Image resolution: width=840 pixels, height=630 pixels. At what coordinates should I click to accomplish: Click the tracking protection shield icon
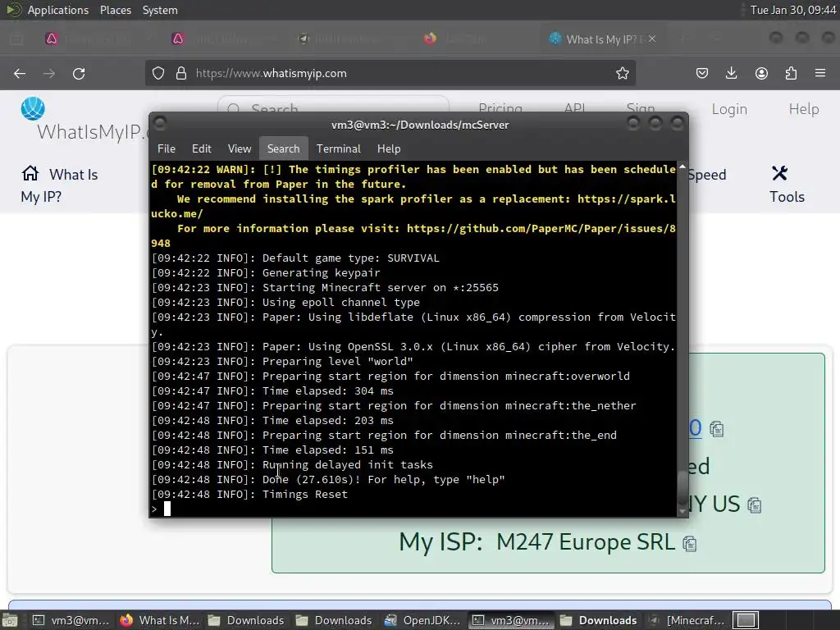[x=158, y=73]
